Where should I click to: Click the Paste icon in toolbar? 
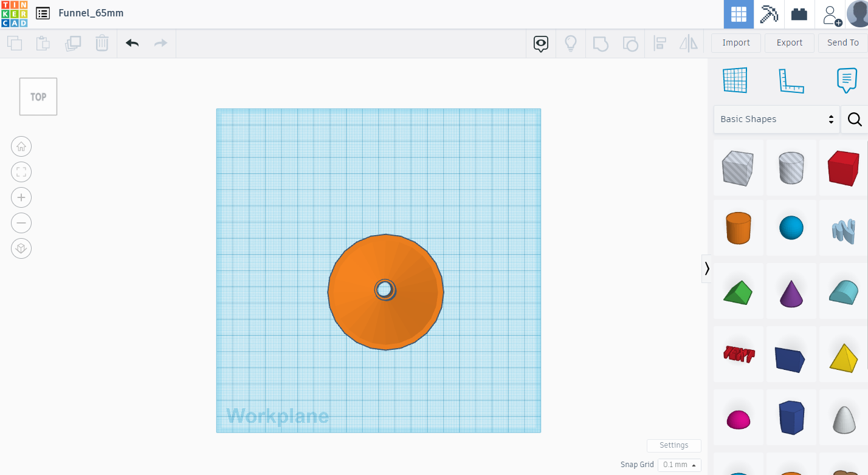43,43
